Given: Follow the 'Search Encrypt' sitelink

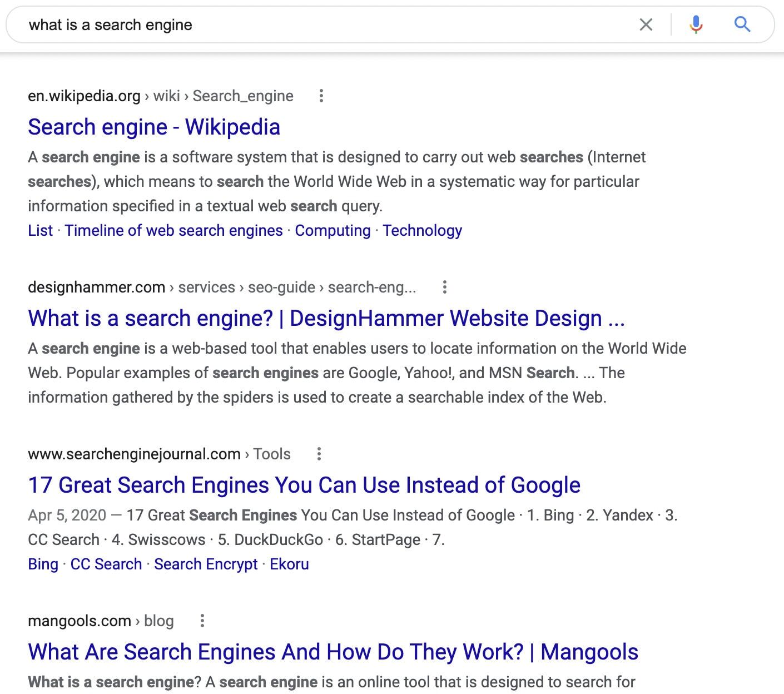Looking at the screenshot, I should [x=206, y=564].
